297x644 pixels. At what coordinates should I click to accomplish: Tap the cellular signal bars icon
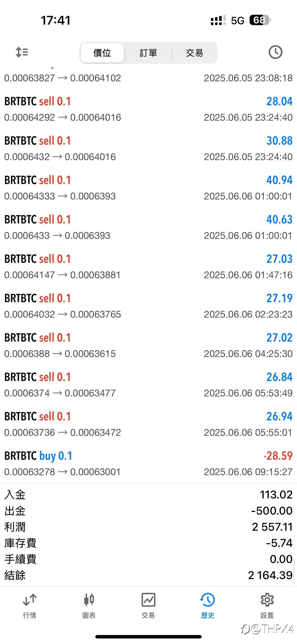pyautogui.click(x=218, y=20)
